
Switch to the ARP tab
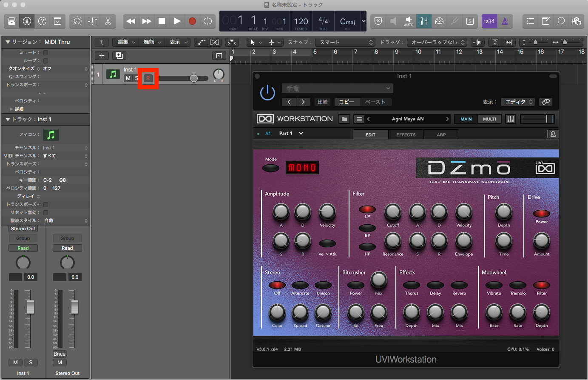coord(441,134)
